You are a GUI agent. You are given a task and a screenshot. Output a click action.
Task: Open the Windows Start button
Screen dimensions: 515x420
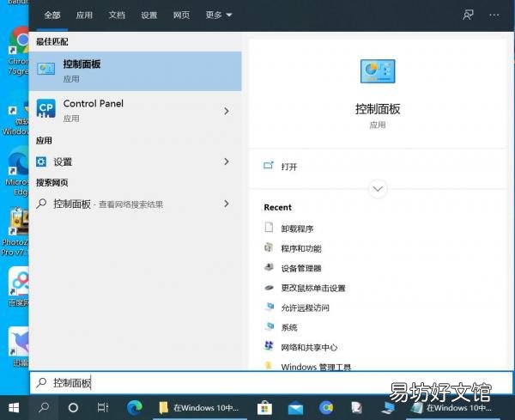14,407
